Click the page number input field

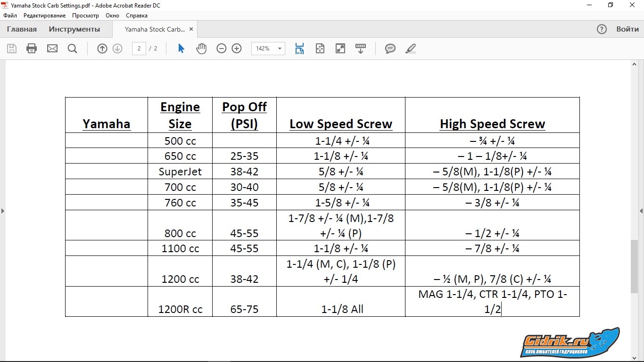click(x=139, y=49)
